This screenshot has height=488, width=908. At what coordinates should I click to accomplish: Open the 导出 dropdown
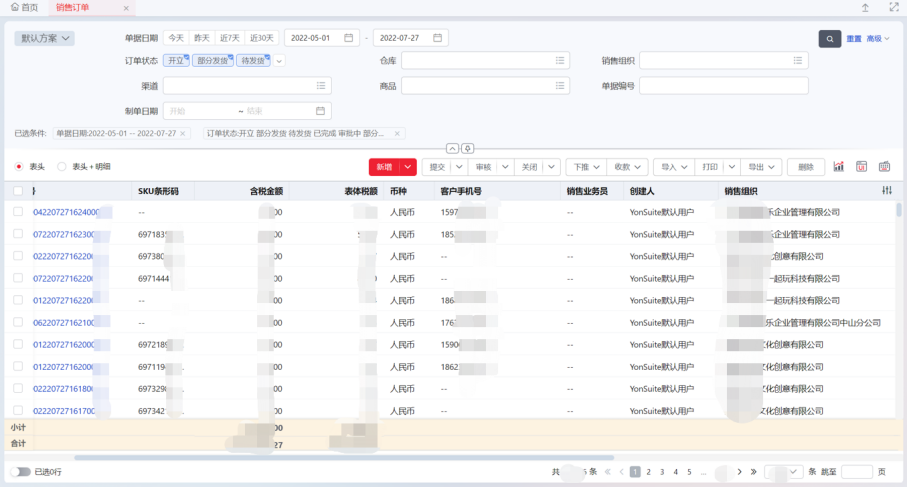[x=761, y=167]
